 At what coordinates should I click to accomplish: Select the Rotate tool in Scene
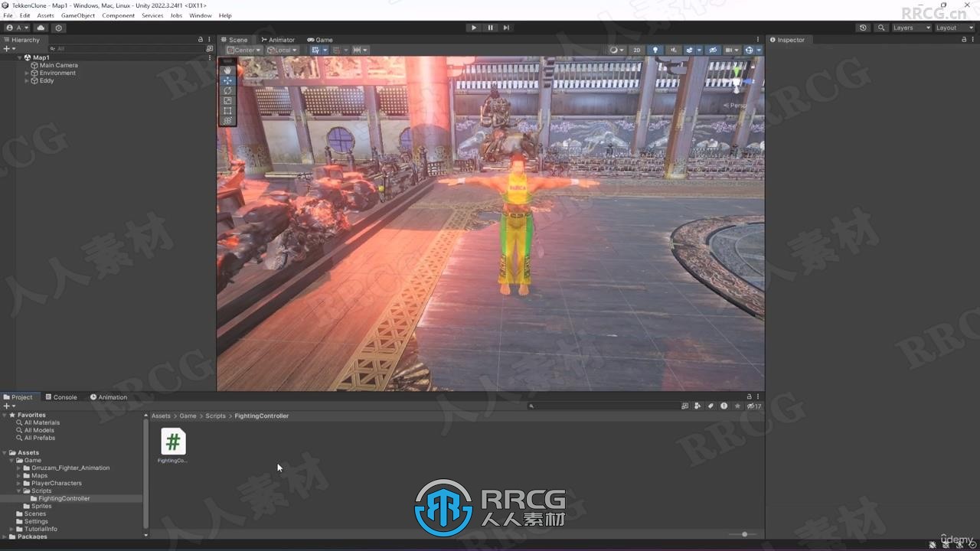(227, 90)
